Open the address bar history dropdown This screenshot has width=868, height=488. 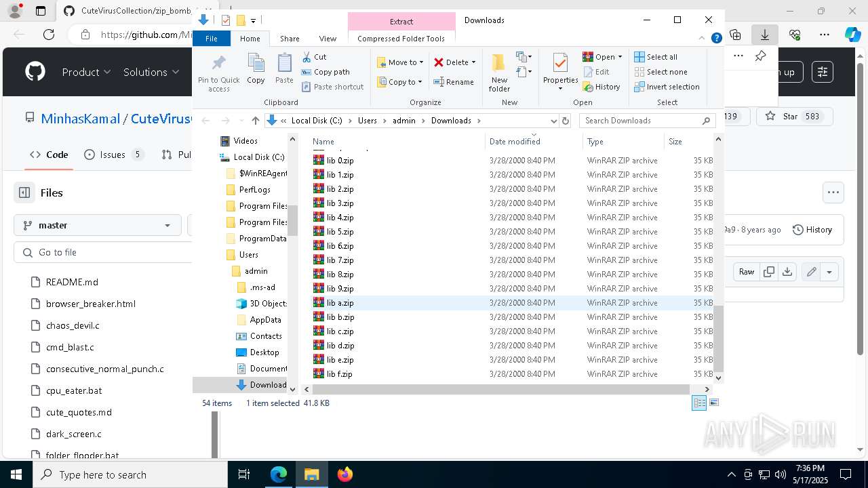(x=553, y=121)
